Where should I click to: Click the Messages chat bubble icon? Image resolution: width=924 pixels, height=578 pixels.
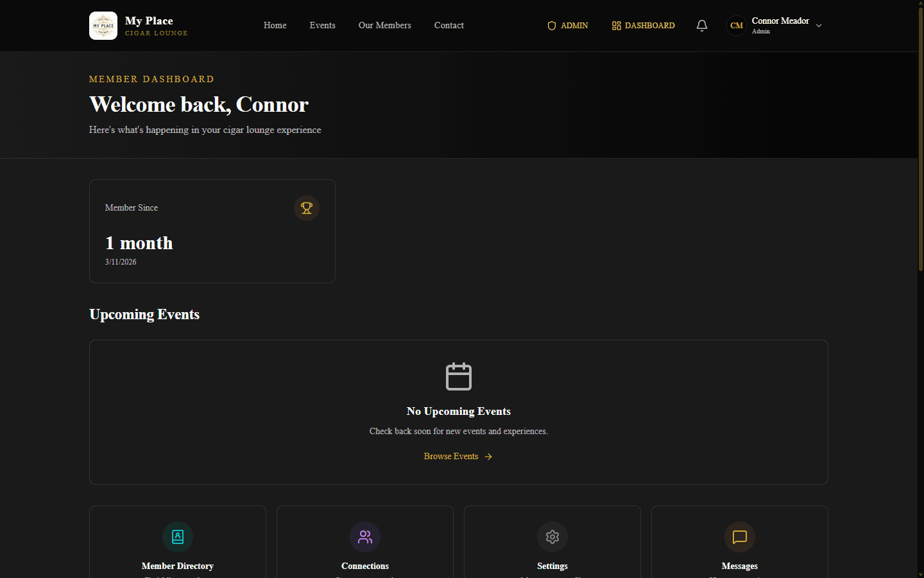pyautogui.click(x=739, y=537)
